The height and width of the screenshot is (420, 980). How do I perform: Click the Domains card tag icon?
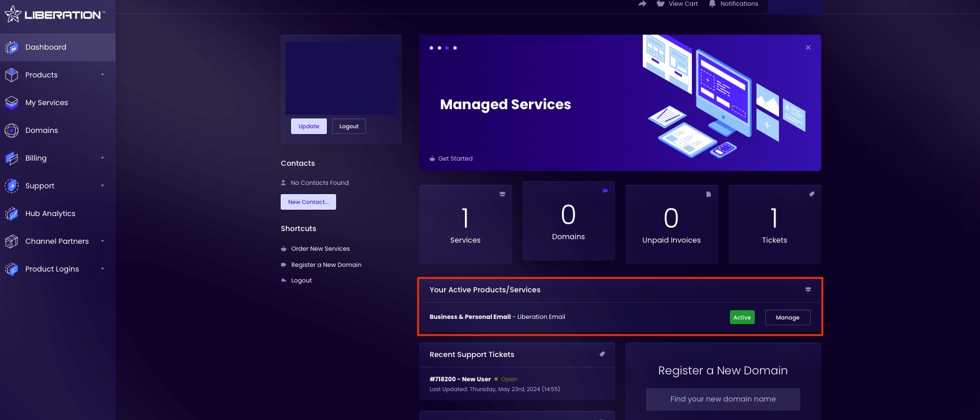tap(605, 191)
